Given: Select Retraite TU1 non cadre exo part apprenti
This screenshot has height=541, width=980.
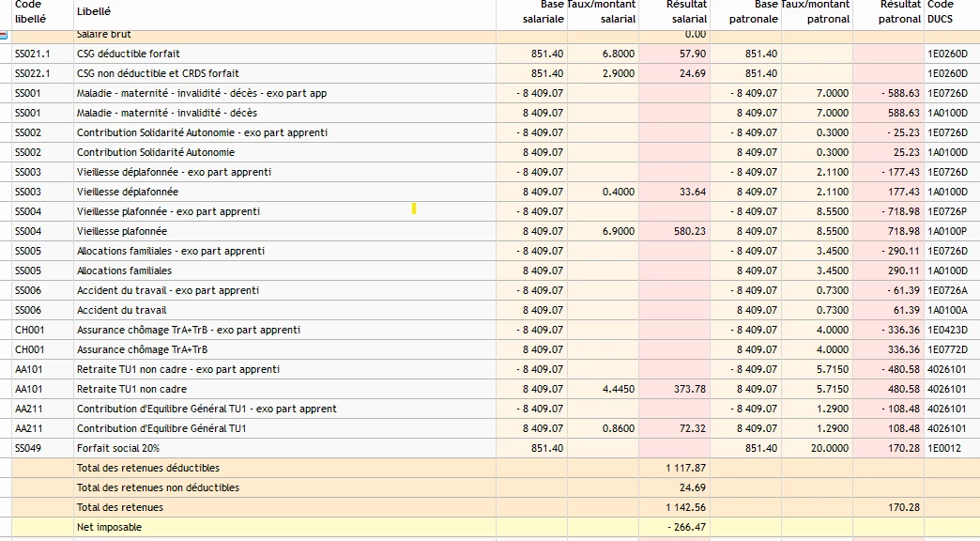Looking at the screenshot, I should point(178,369).
